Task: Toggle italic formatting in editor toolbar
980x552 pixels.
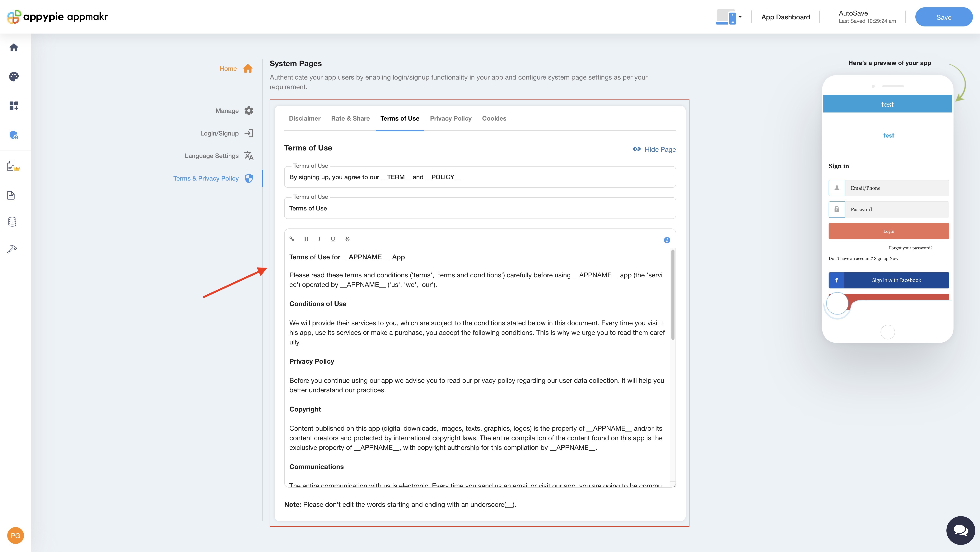Action: coord(319,239)
